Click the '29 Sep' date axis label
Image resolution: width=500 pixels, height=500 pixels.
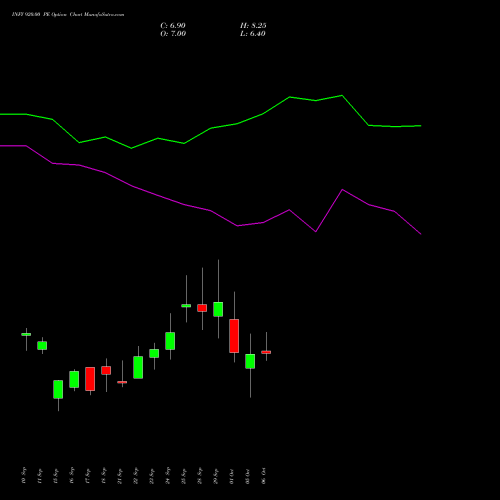click(216, 476)
